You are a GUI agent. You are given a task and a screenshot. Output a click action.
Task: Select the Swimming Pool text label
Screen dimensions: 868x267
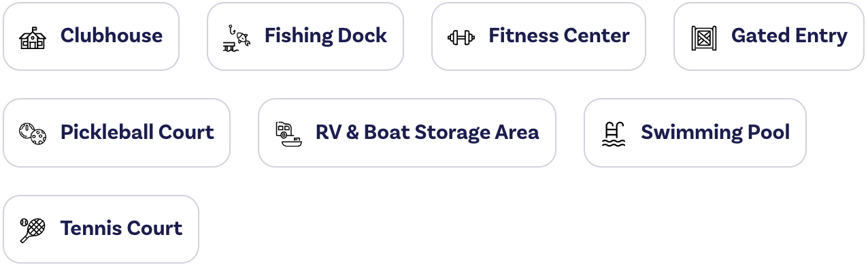point(716,132)
